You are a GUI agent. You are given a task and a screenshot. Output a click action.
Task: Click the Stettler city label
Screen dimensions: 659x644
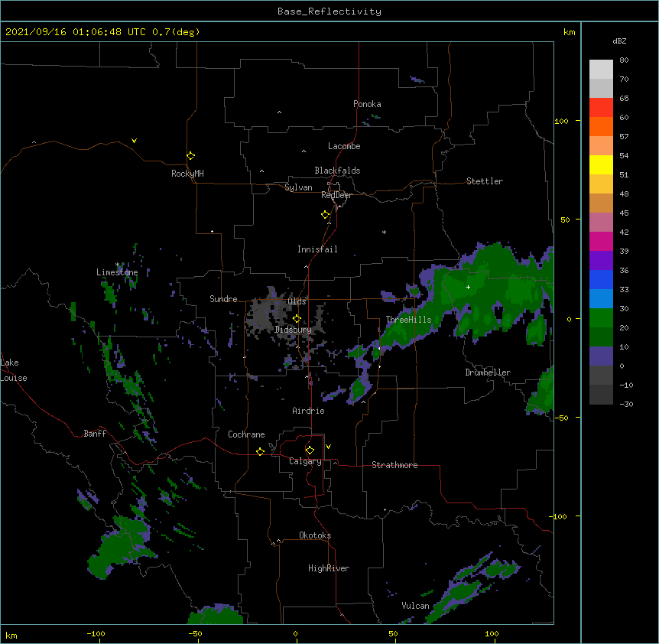(x=485, y=181)
